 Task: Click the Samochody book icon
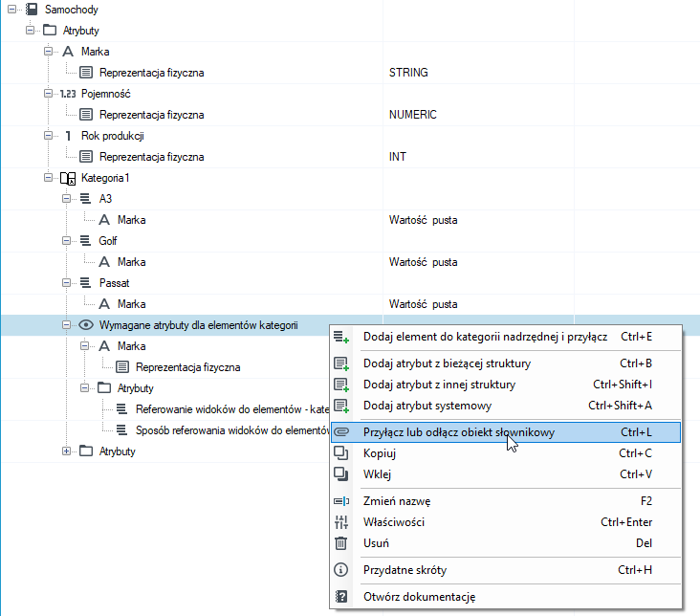(x=32, y=10)
